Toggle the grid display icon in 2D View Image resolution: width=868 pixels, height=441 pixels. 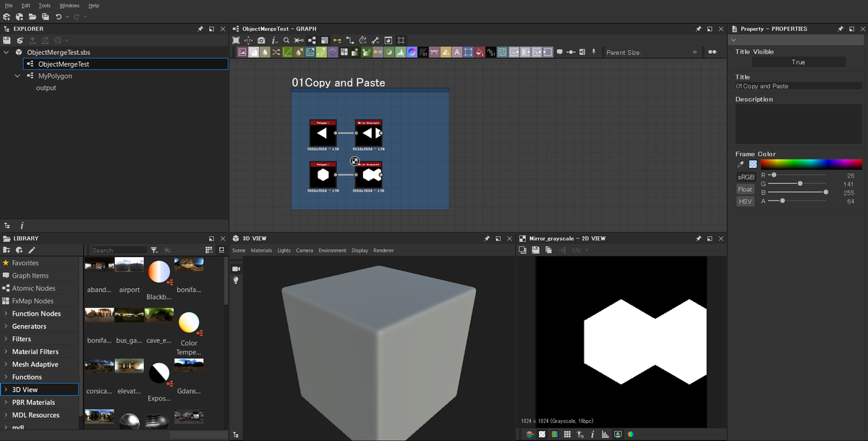click(x=567, y=434)
